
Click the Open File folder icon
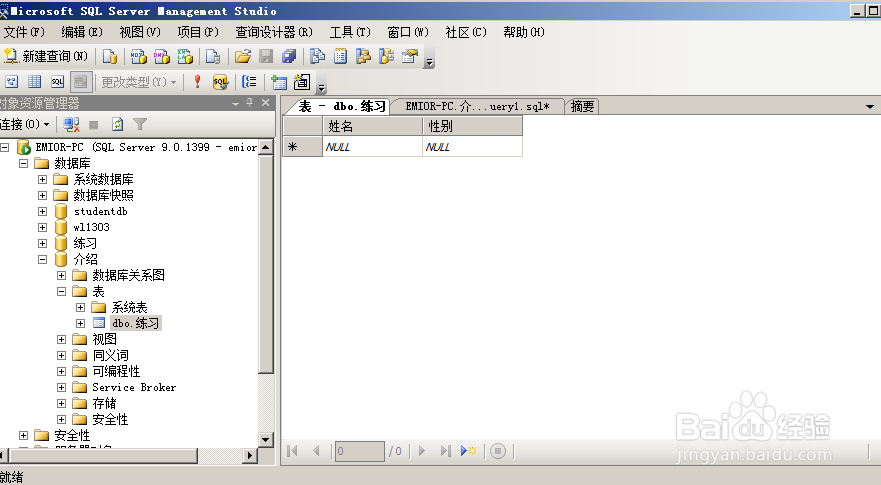coord(243,56)
